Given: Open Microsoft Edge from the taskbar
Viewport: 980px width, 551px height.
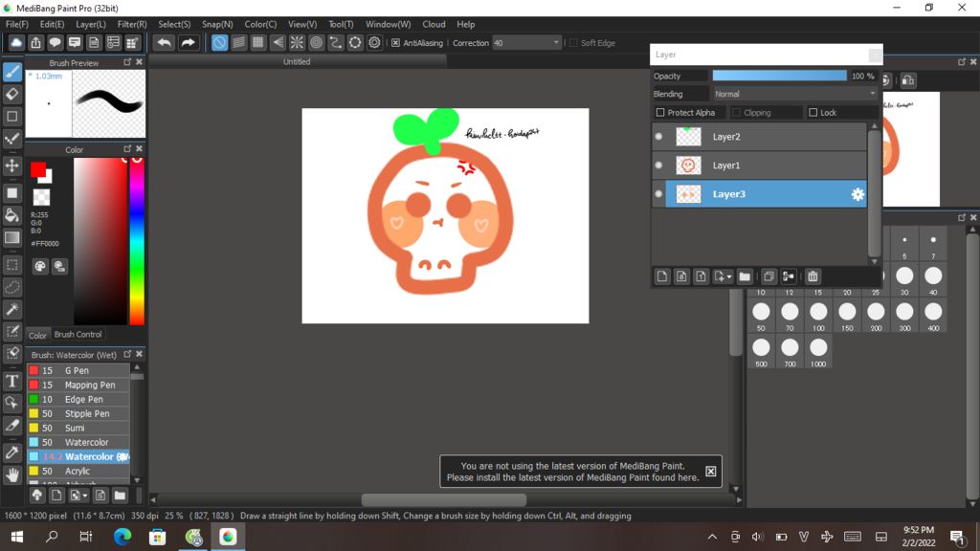Looking at the screenshot, I should [x=122, y=537].
